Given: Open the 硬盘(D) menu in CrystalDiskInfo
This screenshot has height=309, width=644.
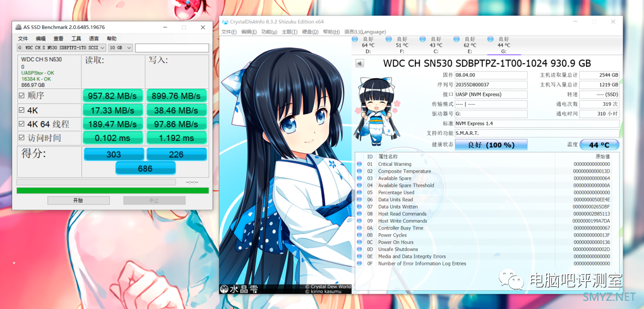Looking at the screenshot, I should (x=311, y=32).
